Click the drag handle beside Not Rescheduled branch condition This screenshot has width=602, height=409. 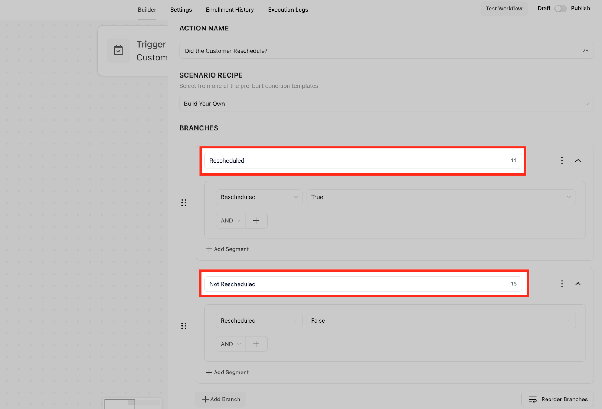coord(184,326)
